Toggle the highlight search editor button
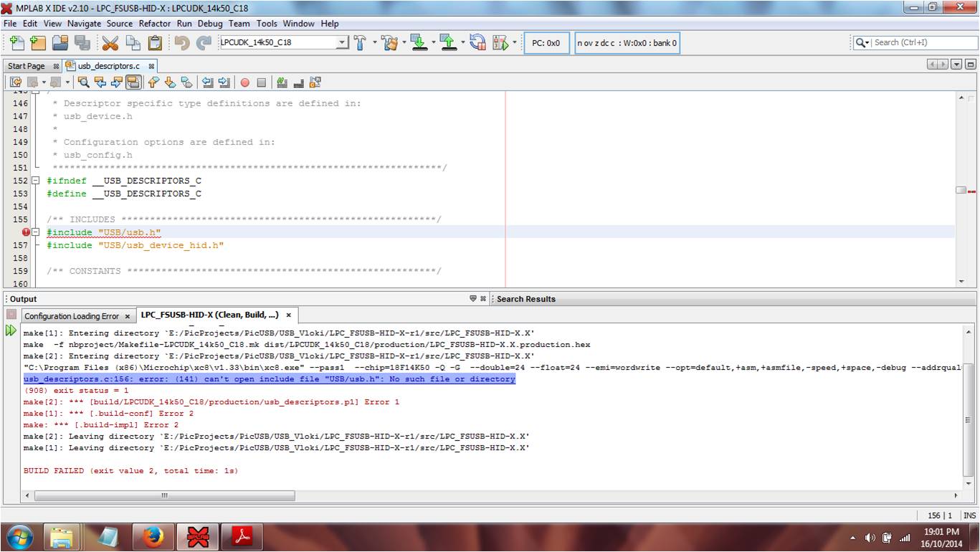The image size is (980, 552). pos(133,83)
